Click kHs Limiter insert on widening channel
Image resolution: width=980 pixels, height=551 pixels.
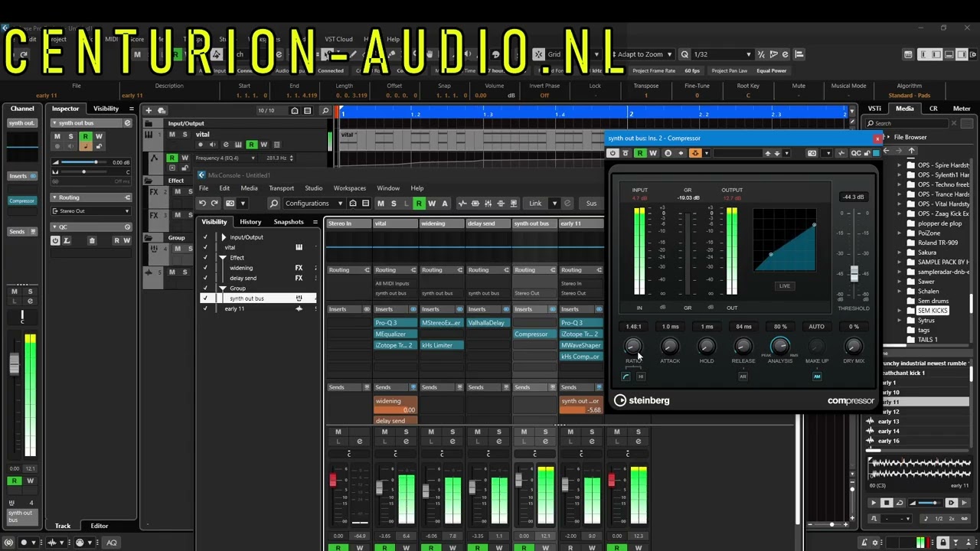(442, 345)
